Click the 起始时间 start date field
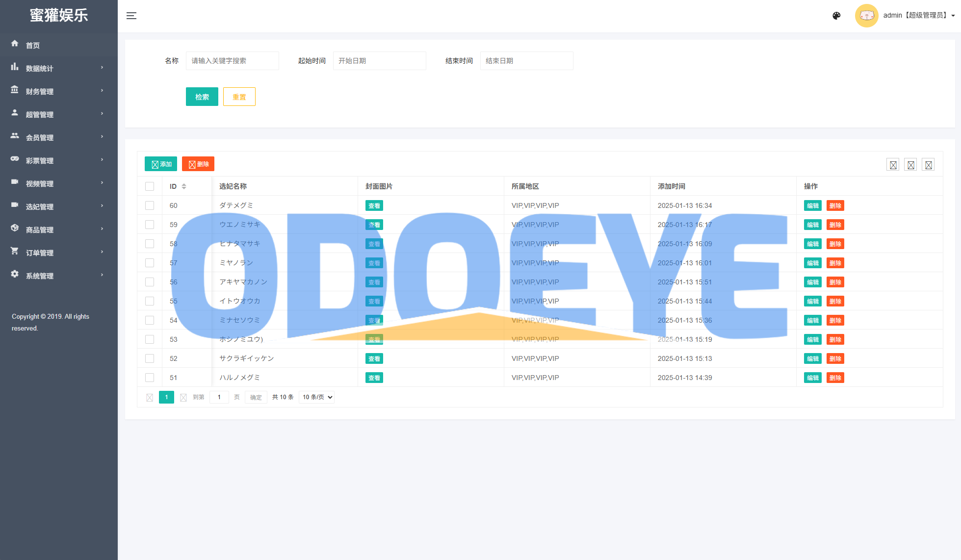The height and width of the screenshot is (560, 961). (379, 61)
